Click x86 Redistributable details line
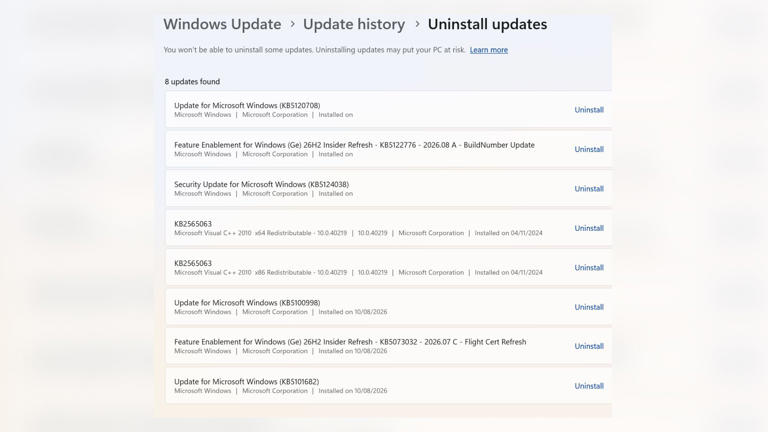768x432 pixels. (358, 272)
